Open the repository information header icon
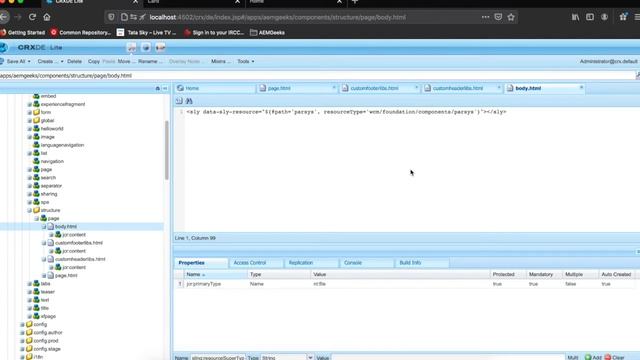 pyautogui.click(x=131, y=47)
